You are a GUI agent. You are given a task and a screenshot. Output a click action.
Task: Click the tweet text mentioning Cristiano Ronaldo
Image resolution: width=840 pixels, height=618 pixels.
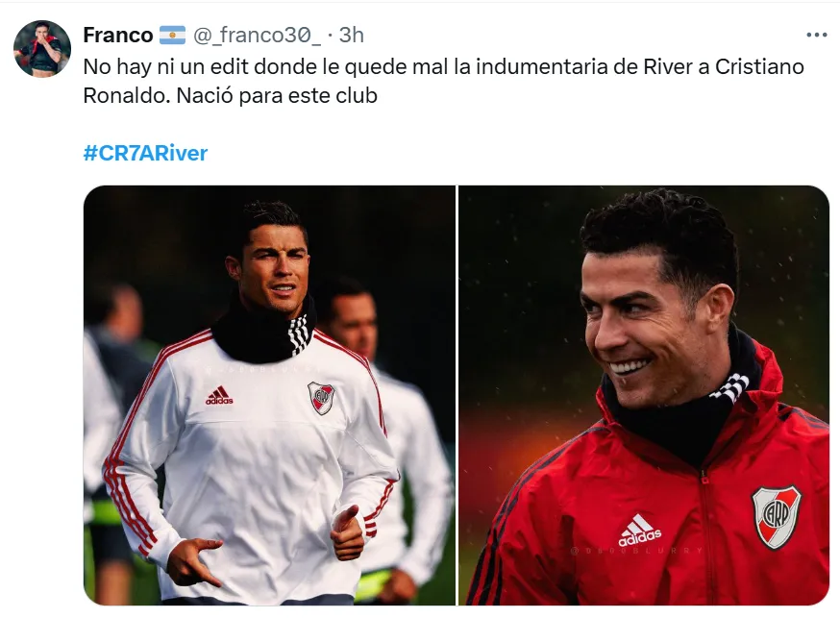click(x=444, y=82)
